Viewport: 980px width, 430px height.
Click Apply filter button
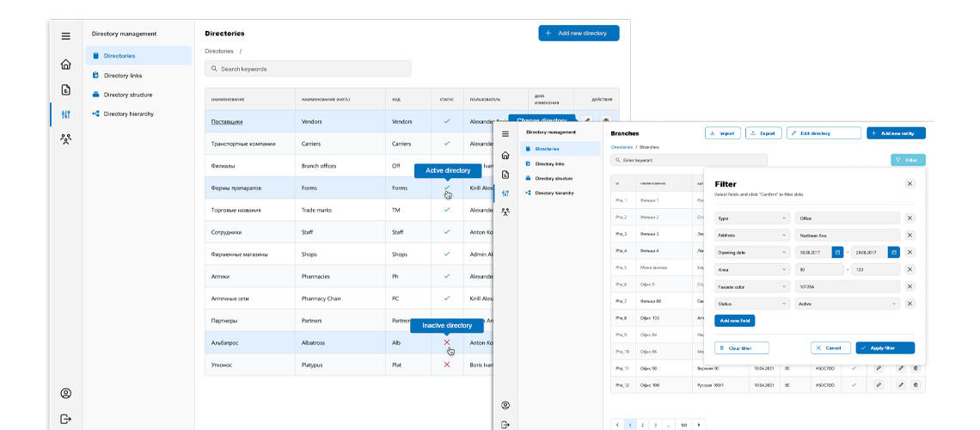[x=885, y=348]
